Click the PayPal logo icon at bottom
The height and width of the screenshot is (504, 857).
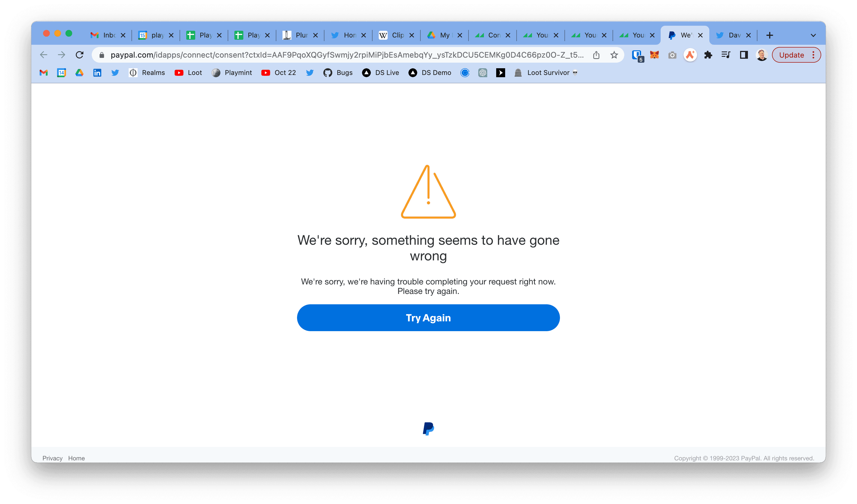pos(428,428)
